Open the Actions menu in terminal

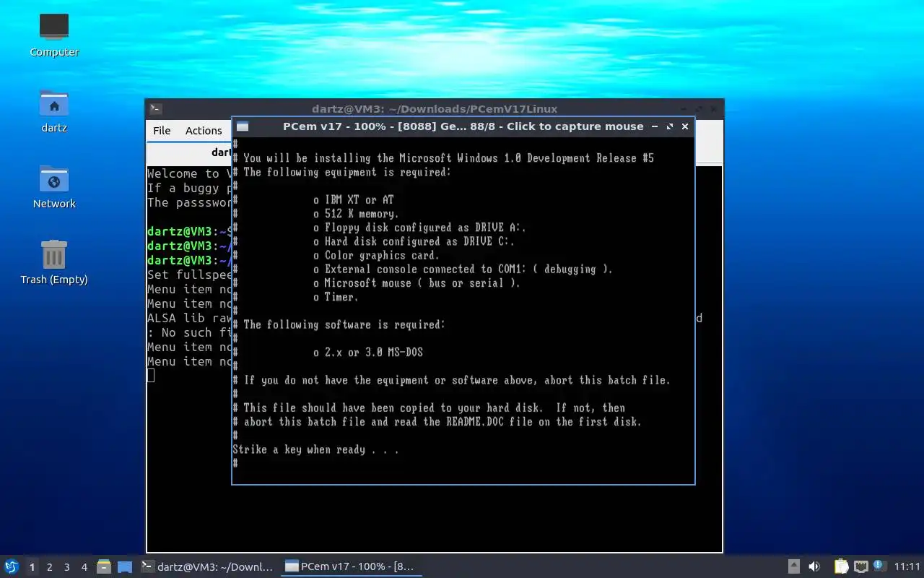(204, 130)
